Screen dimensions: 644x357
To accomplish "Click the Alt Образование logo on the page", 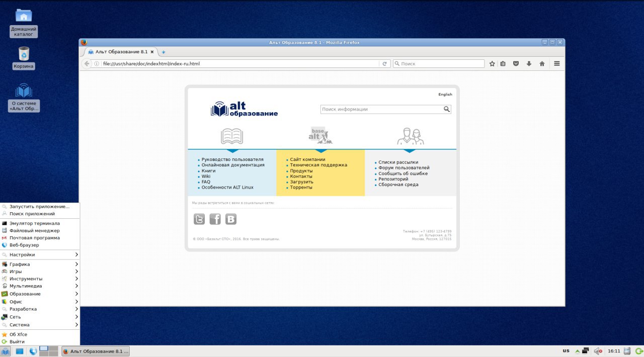I will (244, 109).
